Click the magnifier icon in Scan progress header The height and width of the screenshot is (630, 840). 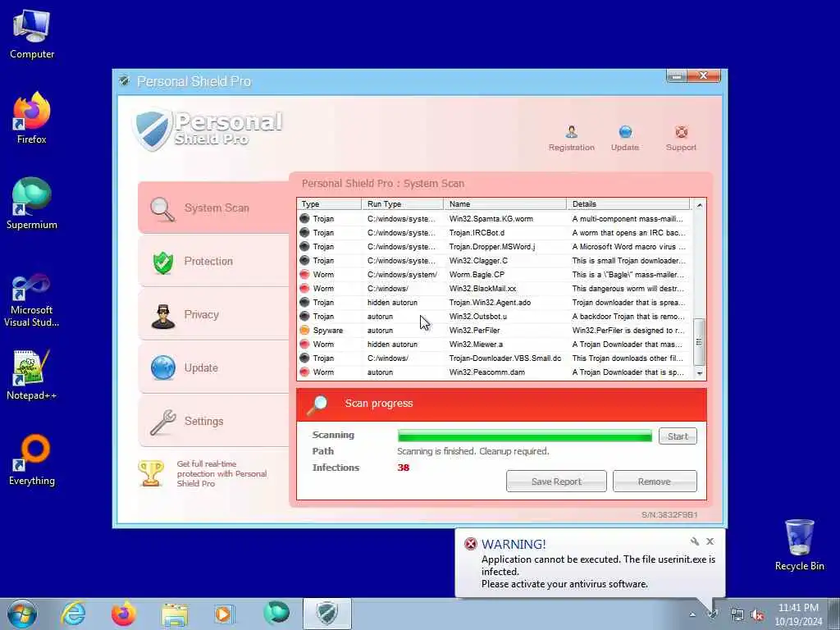click(x=317, y=405)
